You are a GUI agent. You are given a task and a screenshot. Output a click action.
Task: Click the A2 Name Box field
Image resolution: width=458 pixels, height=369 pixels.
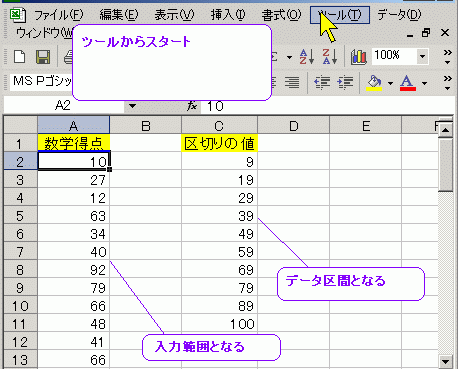[63, 106]
